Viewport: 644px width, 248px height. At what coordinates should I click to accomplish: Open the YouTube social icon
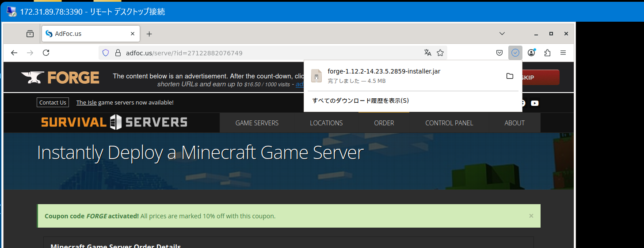(x=535, y=103)
